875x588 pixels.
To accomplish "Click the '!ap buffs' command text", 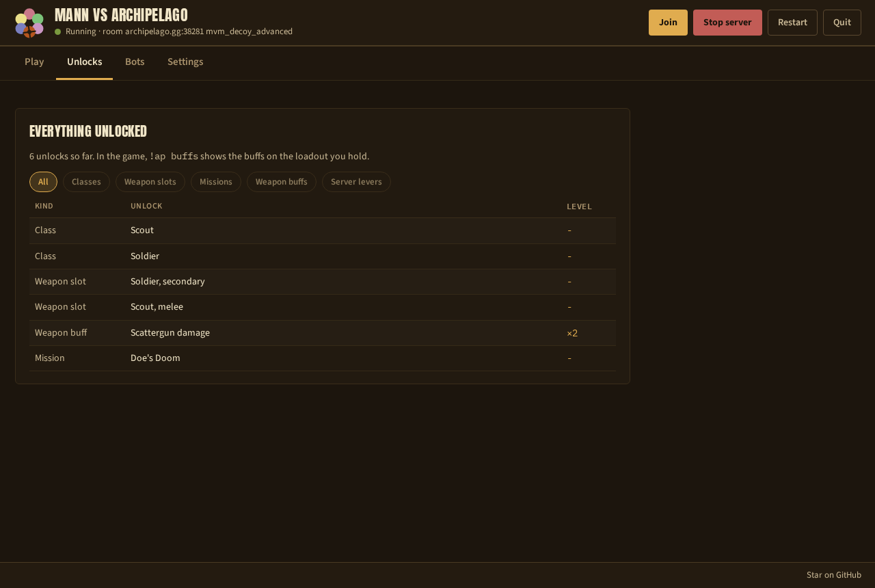I will (174, 157).
